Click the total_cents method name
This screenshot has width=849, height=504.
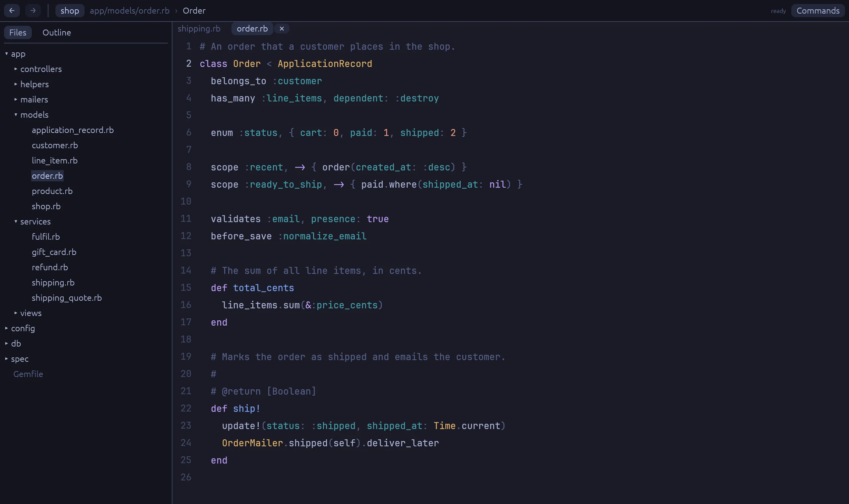pyautogui.click(x=264, y=288)
